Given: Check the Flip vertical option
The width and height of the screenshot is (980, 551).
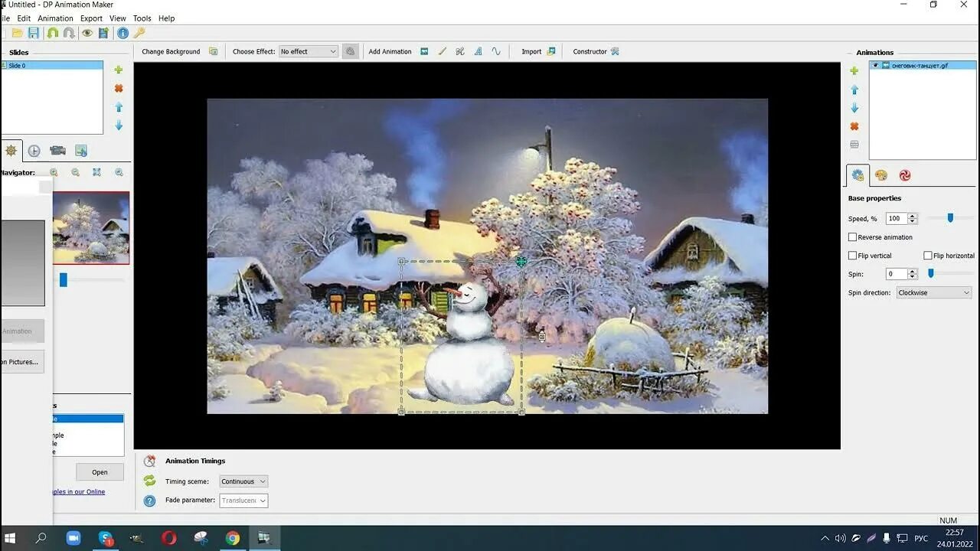Looking at the screenshot, I should 852,256.
